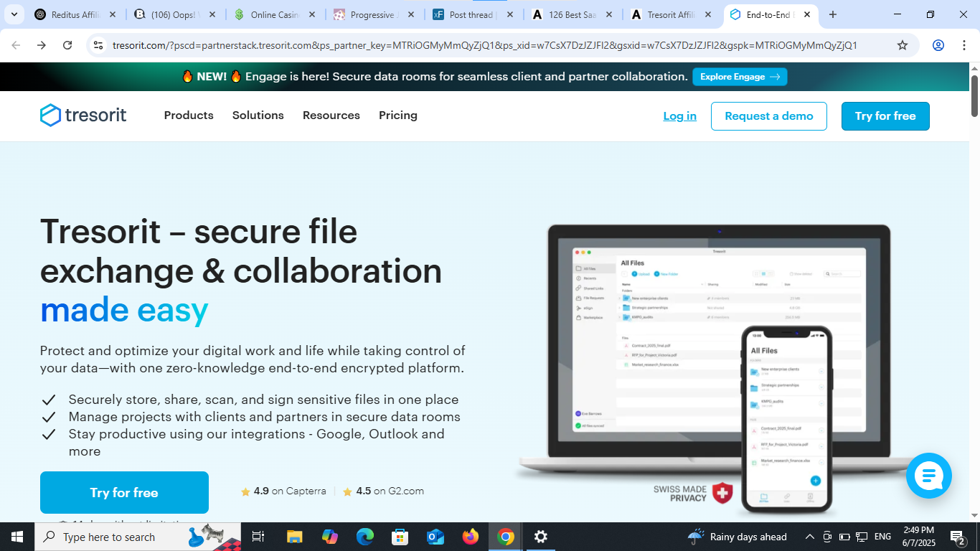The image size is (980, 551).
Task: Click the Request a demo button
Action: pos(769,116)
